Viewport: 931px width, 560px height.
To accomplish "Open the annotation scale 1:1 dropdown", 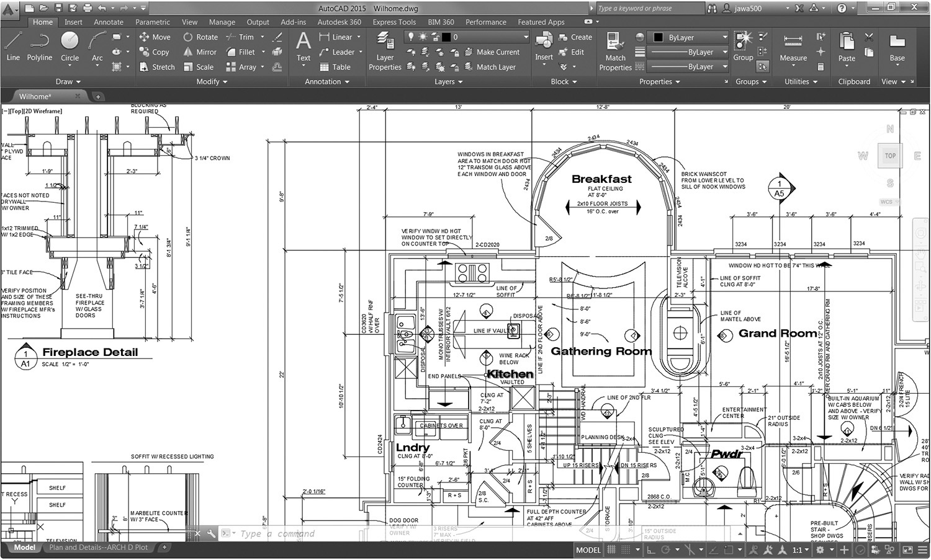I will pyautogui.click(x=800, y=549).
